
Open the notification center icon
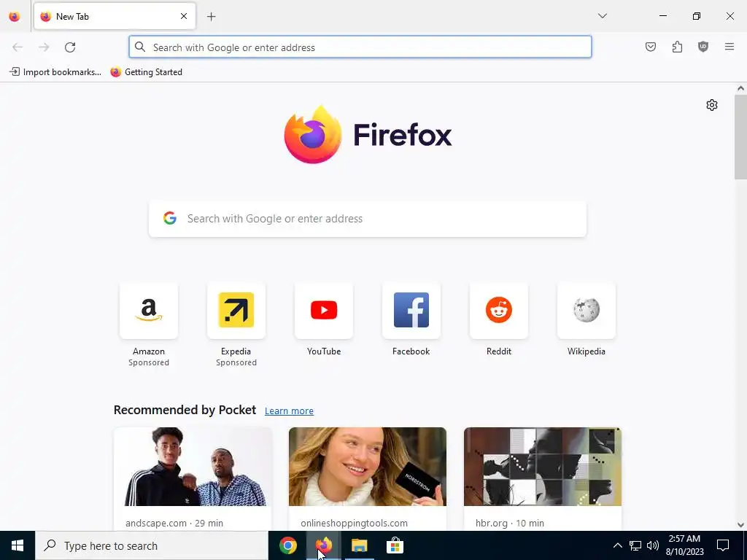click(x=723, y=545)
